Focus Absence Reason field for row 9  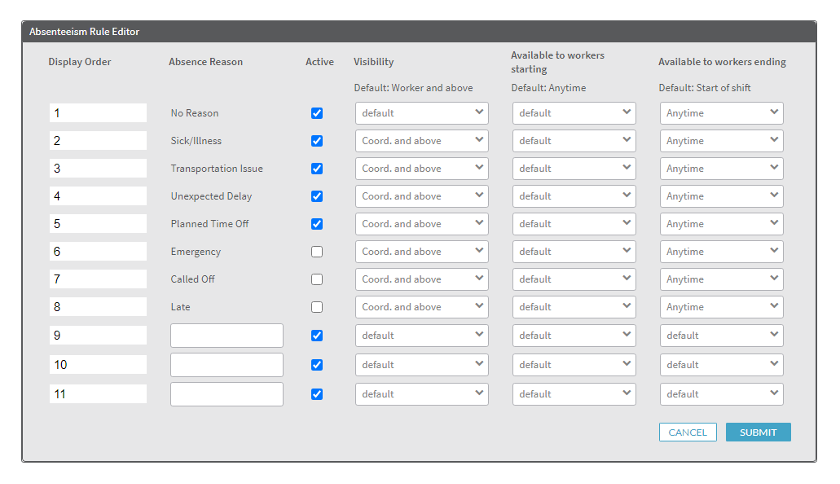[227, 336]
